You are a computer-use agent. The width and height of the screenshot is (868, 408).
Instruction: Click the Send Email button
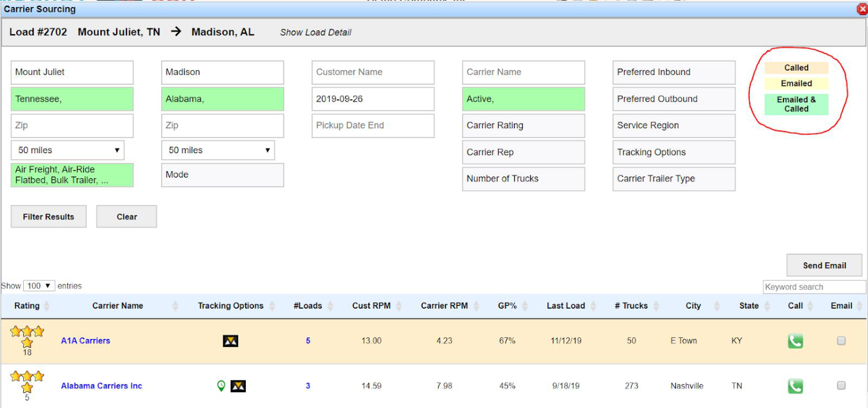[x=824, y=265]
